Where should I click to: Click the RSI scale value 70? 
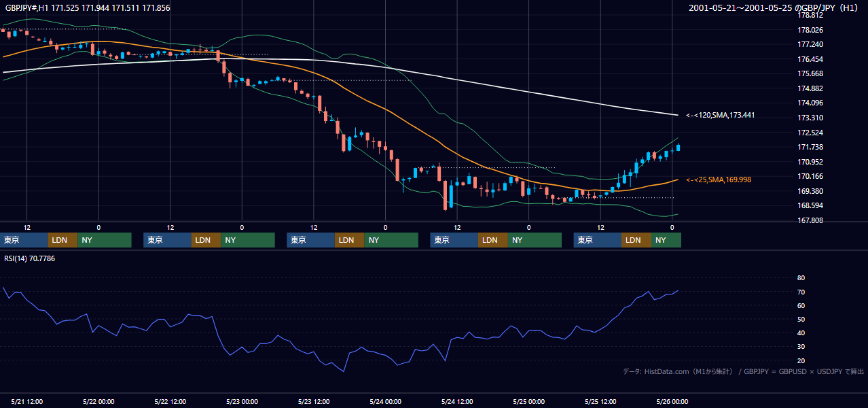(x=801, y=292)
